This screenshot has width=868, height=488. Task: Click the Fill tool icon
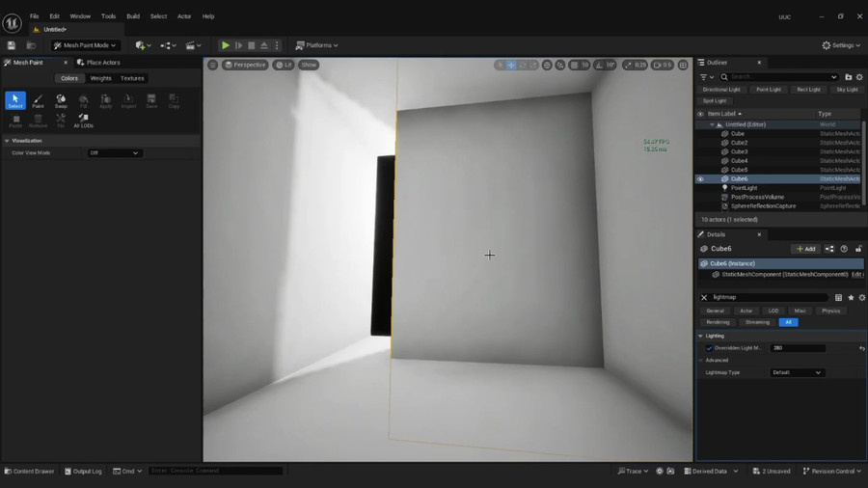tap(83, 100)
